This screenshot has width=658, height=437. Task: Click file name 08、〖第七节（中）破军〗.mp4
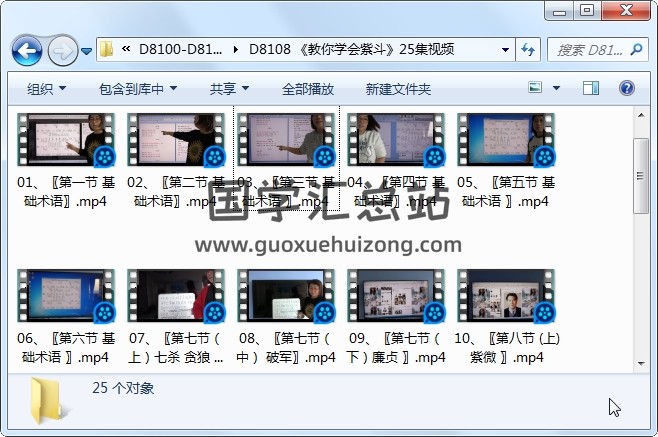tap(286, 348)
